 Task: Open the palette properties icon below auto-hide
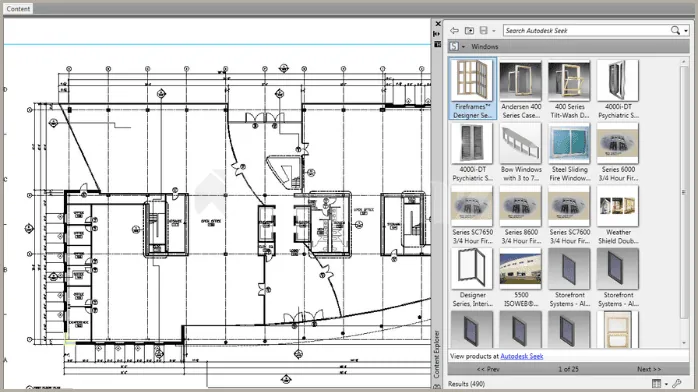[x=438, y=44]
